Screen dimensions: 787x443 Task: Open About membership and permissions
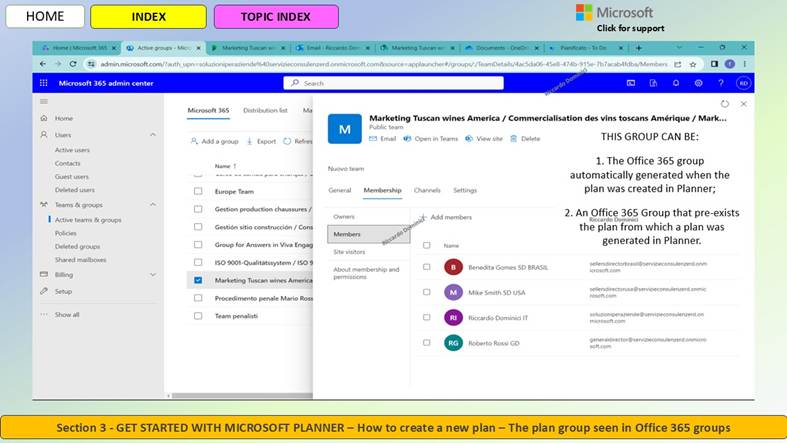pos(366,273)
